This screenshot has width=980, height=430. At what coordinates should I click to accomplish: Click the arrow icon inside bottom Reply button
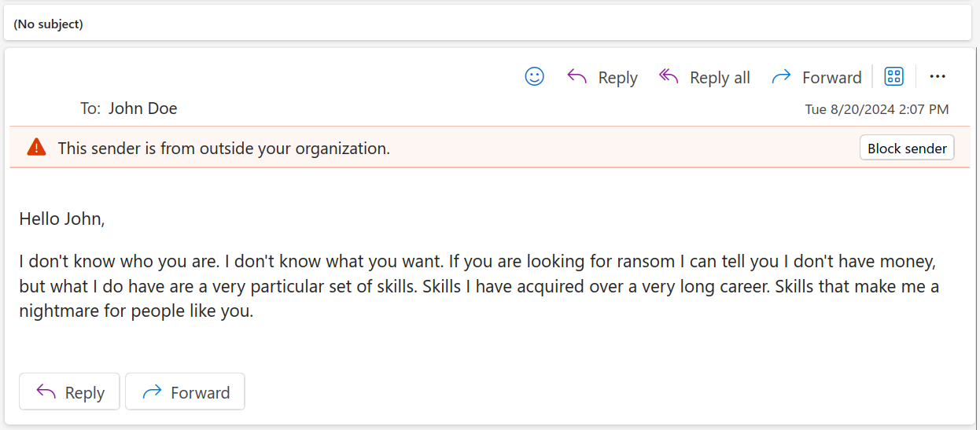46,392
